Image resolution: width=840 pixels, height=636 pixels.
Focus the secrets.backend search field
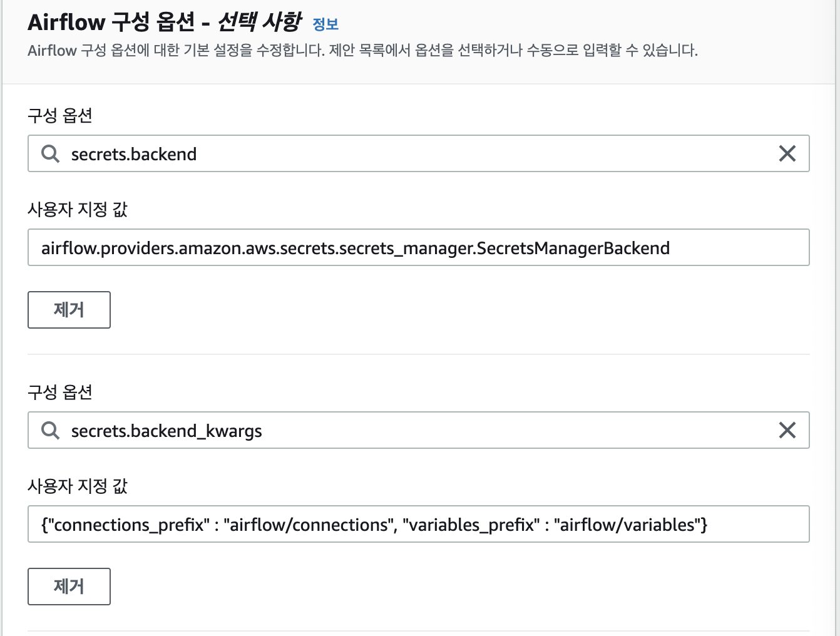coord(418,153)
